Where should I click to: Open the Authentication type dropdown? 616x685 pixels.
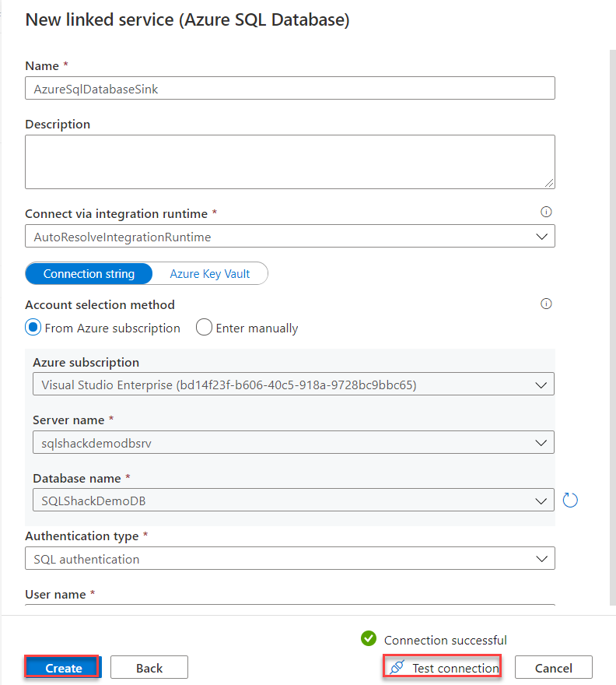(x=542, y=558)
